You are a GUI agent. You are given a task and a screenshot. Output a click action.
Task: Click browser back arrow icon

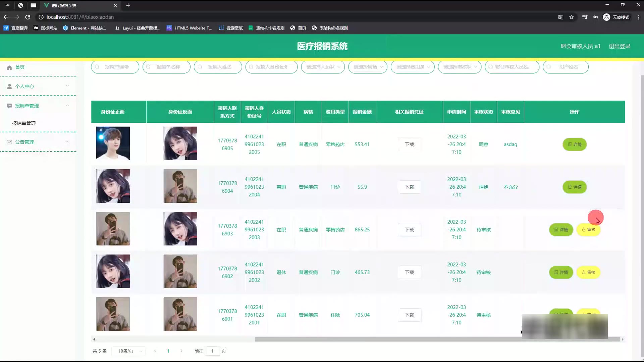pyautogui.click(x=6, y=17)
